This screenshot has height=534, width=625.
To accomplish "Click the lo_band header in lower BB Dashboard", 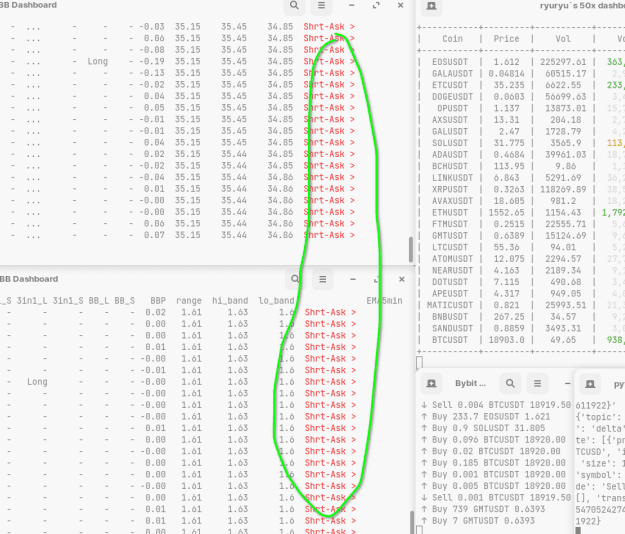I will tap(276, 301).
